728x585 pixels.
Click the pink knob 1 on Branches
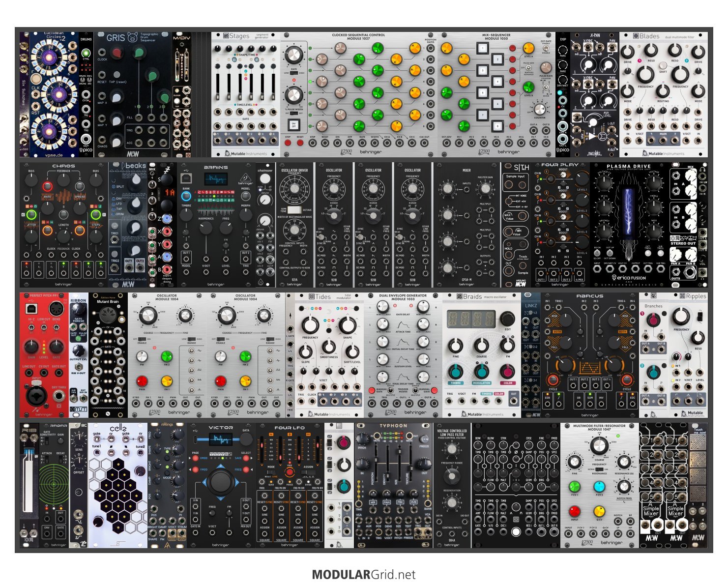click(653, 321)
